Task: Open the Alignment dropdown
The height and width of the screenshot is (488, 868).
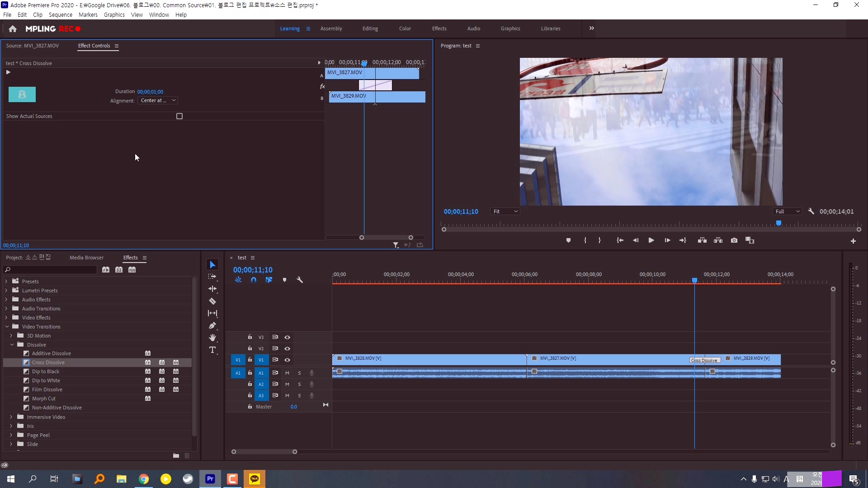Action: 157,100
